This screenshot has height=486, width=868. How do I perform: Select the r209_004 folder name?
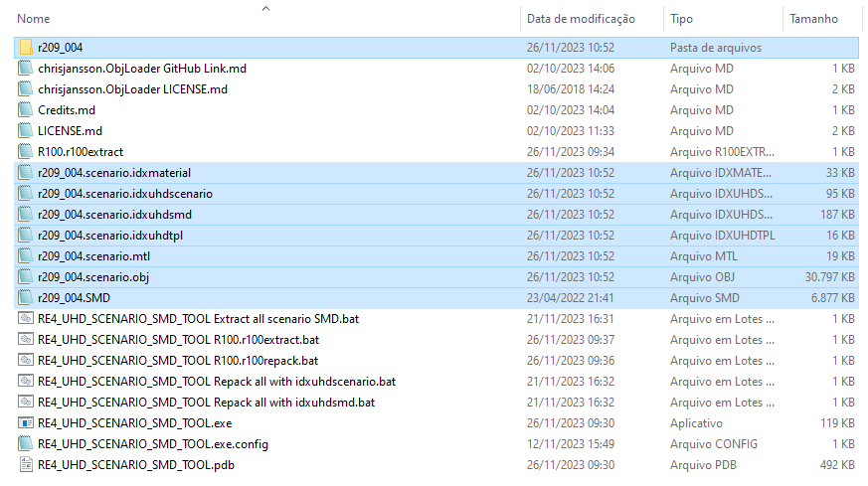[x=61, y=48]
